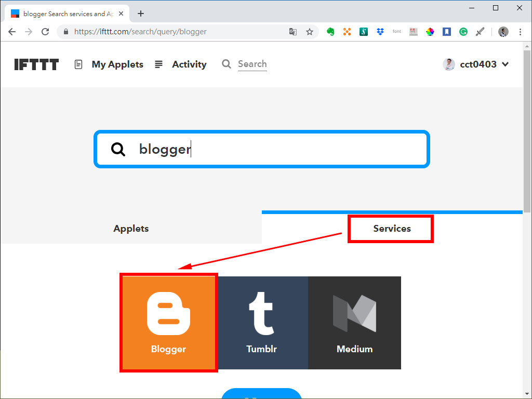The image size is (532, 399).
Task: Click the browser back arrow
Action: [x=12, y=32]
